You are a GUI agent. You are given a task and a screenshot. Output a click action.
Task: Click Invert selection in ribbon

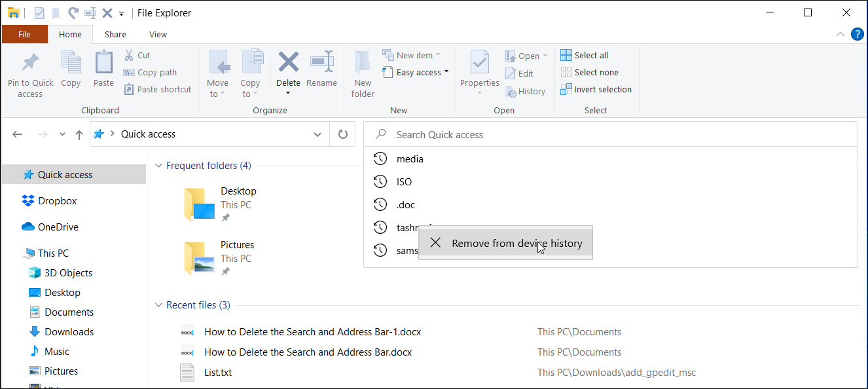[x=596, y=90]
